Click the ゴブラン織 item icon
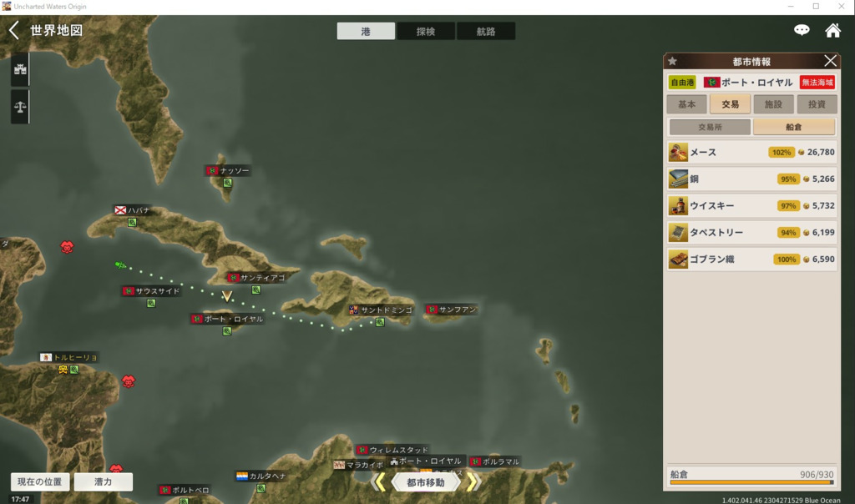 (x=678, y=259)
